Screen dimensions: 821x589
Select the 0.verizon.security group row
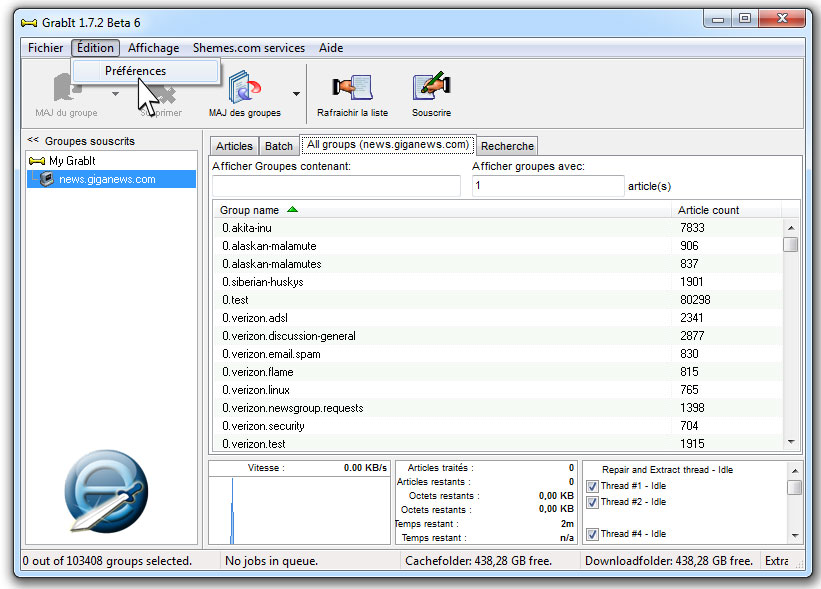(x=498, y=426)
